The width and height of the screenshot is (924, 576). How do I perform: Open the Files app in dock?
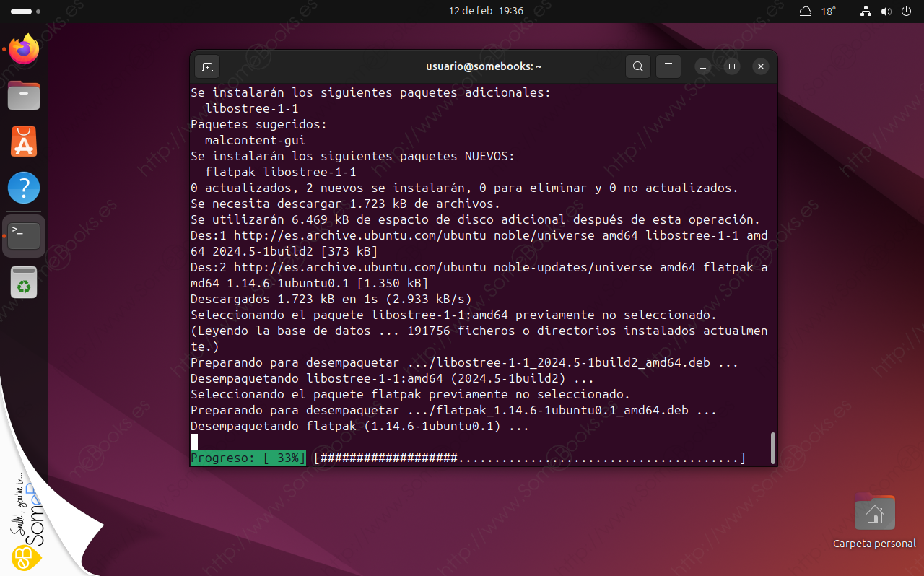(x=24, y=95)
